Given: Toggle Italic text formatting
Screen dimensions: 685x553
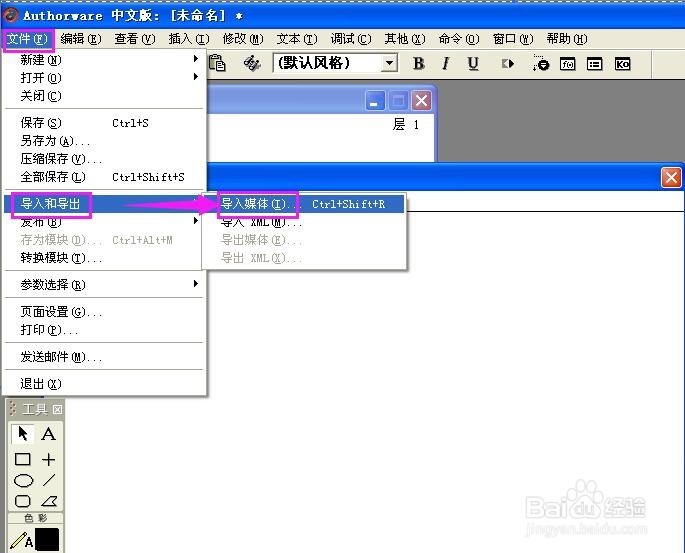Looking at the screenshot, I should click(x=445, y=64).
